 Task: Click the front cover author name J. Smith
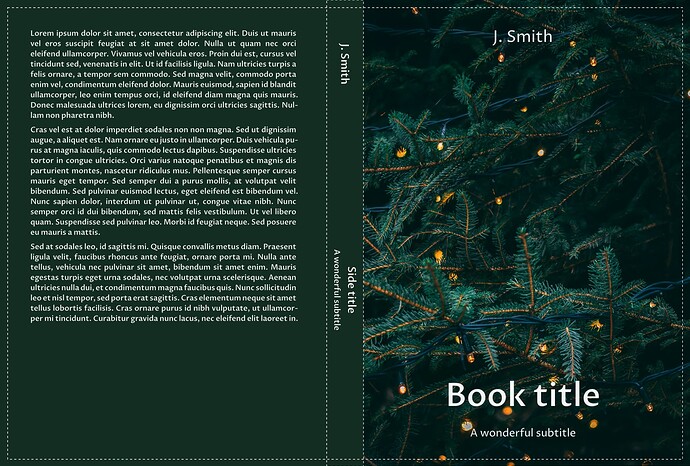pos(522,36)
